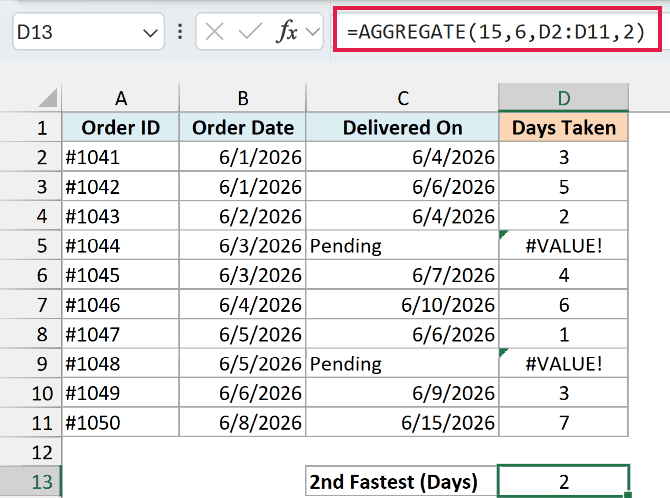This screenshot has height=498, width=670.
Task: Select the 6/9/2026 delivered cell
Action: click(x=403, y=393)
